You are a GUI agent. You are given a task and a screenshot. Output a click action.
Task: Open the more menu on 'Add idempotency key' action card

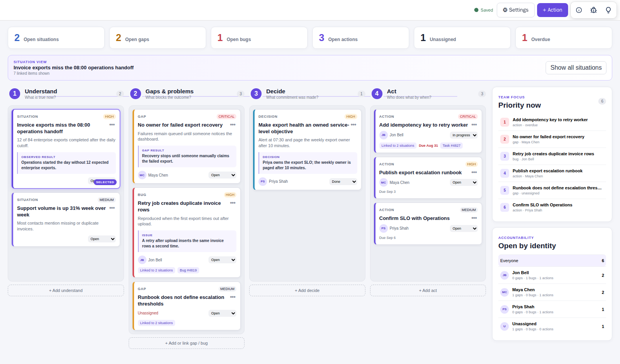pos(474,125)
